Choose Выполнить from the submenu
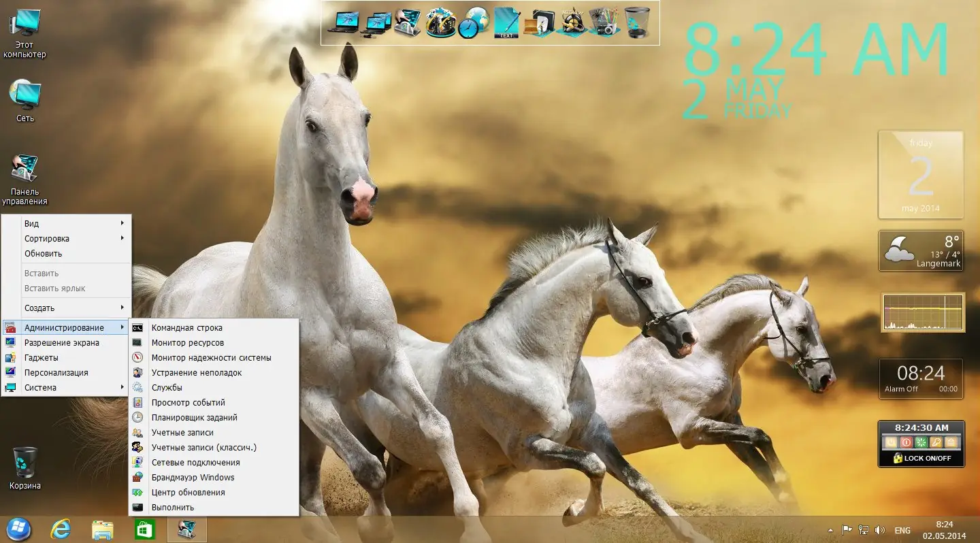980x543 pixels. click(214, 507)
